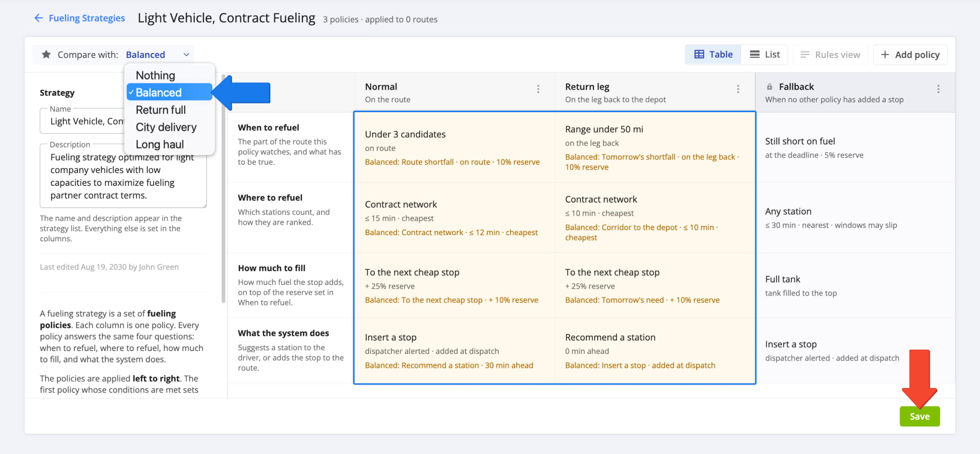This screenshot has height=454, width=980.
Task: Open the Fueling Strategies breadcrumb link
Action: [x=87, y=18]
